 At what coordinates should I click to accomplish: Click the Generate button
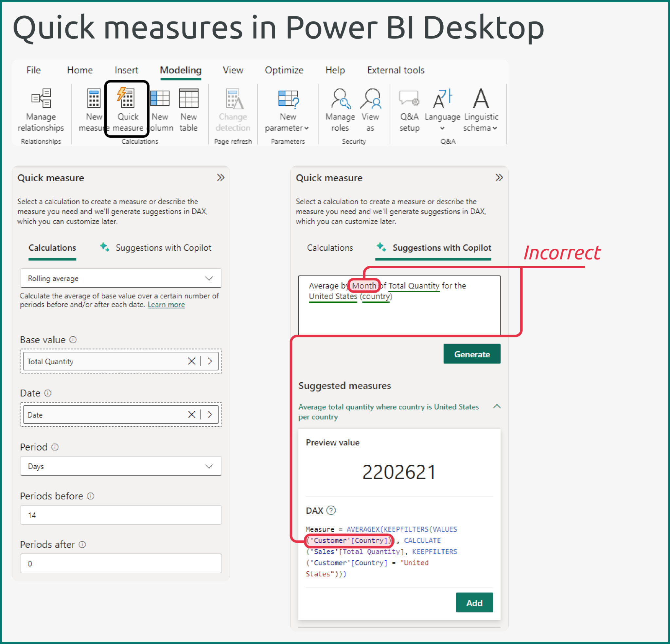472,354
